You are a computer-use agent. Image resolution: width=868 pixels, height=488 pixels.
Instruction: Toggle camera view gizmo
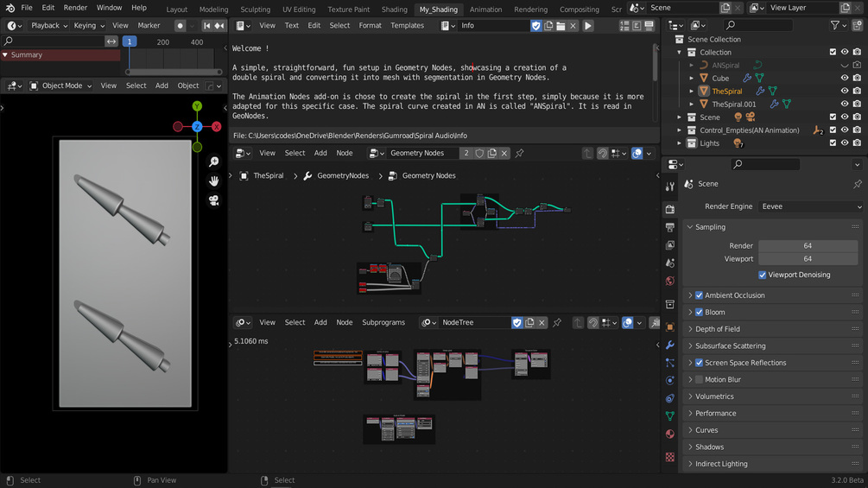pos(213,200)
